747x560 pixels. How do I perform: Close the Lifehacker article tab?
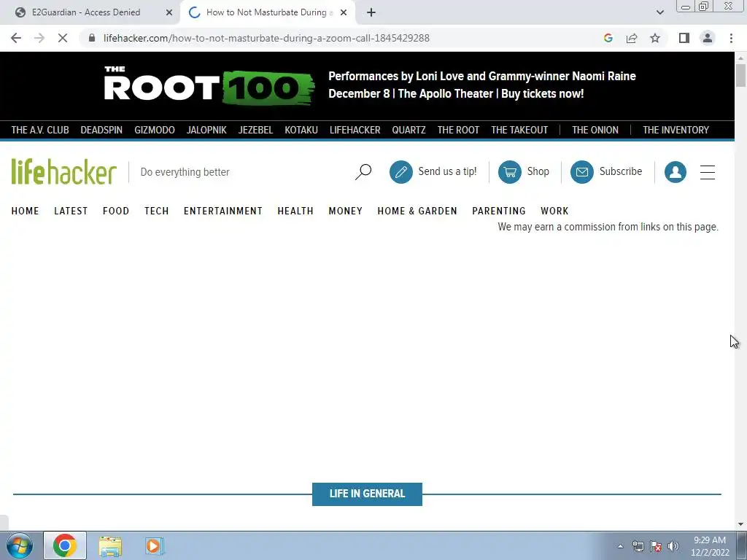[344, 12]
